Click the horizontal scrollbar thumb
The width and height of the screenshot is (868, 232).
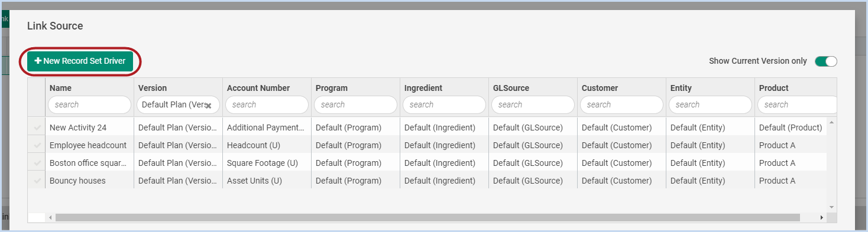click(427, 218)
